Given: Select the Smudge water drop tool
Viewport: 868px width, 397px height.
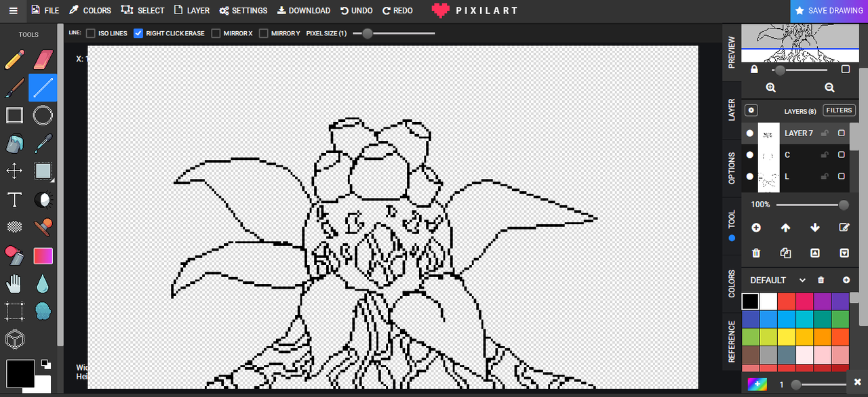Looking at the screenshot, I should coord(43,283).
